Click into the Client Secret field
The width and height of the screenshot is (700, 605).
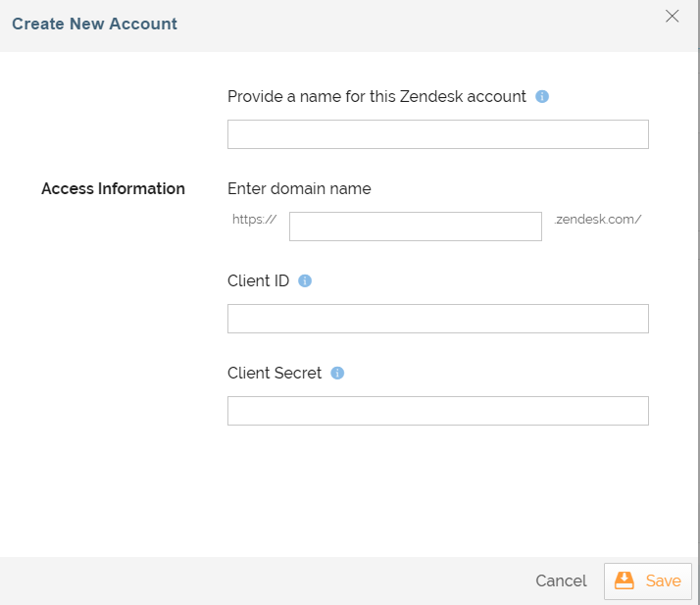[x=437, y=411]
